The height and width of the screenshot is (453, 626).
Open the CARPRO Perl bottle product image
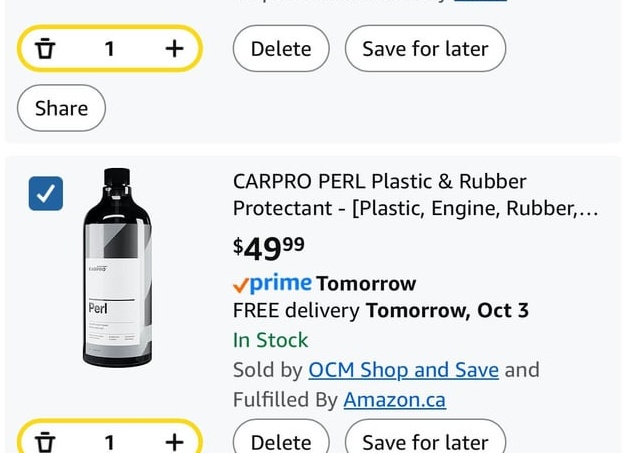click(x=117, y=267)
